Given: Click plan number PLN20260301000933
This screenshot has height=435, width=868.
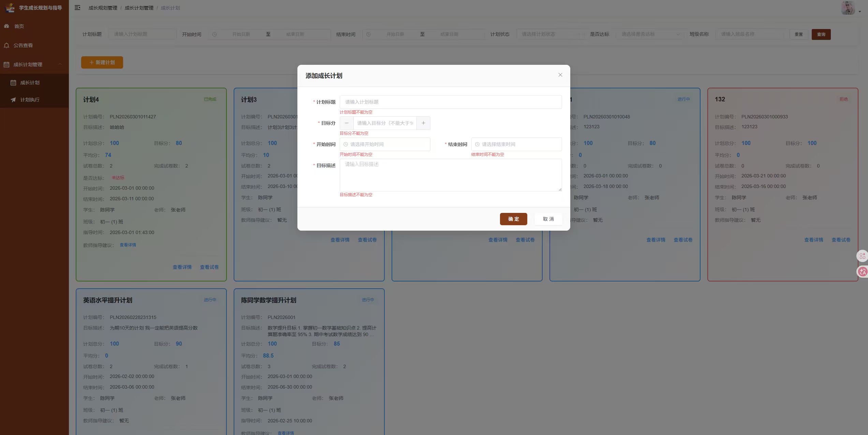Looking at the screenshot, I should 765,117.
